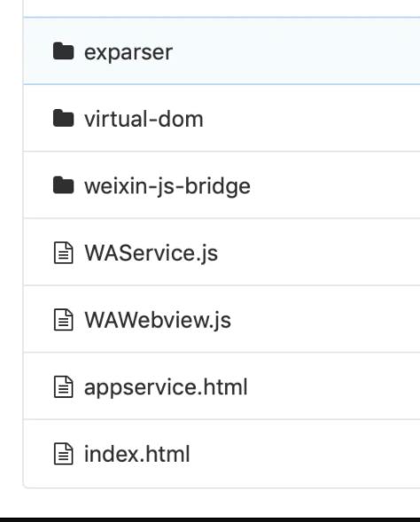Open the exparser folder link
The height and width of the screenshot is (522, 420).
(128, 52)
